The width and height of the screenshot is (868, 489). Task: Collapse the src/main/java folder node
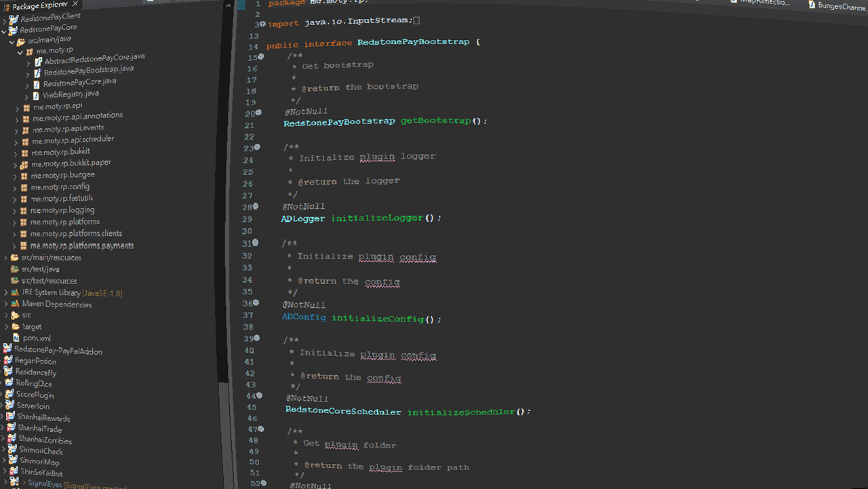[x=12, y=41]
